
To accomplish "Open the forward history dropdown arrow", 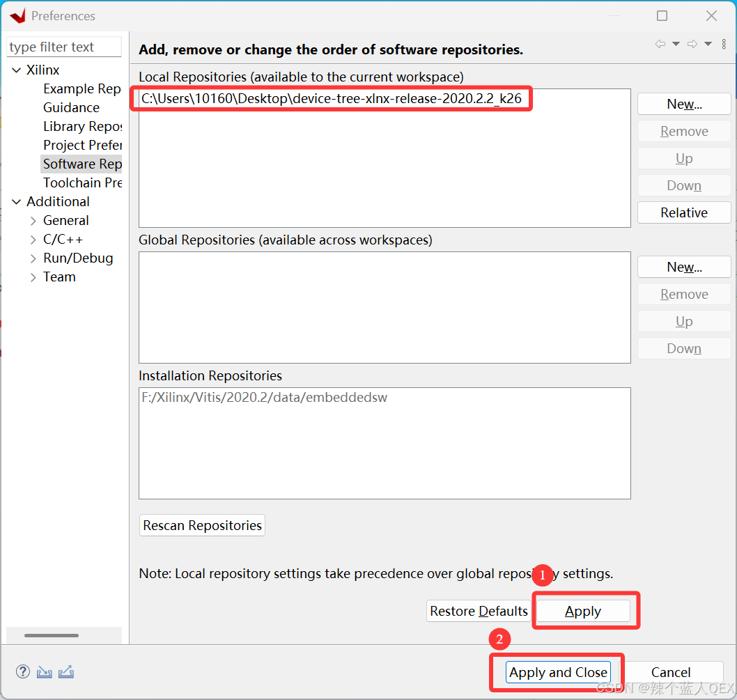I will [x=708, y=44].
